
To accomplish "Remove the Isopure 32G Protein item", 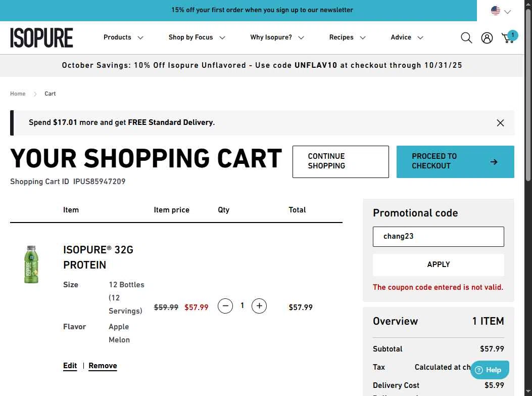I will 103,366.
